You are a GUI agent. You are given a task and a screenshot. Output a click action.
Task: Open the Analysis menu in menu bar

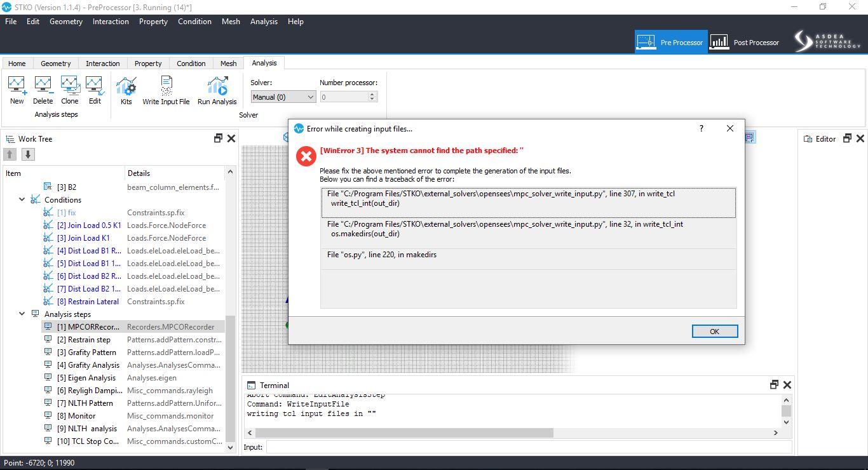(x=264, y=21)
